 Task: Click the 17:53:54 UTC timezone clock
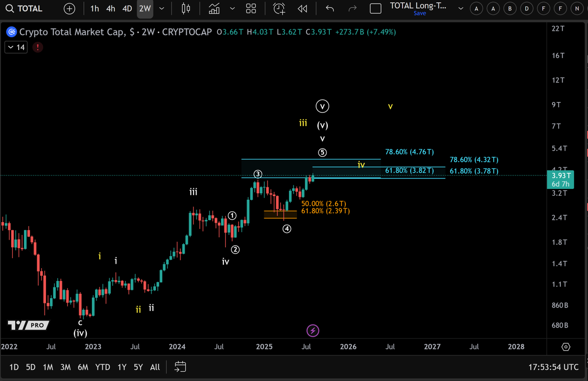554,367
